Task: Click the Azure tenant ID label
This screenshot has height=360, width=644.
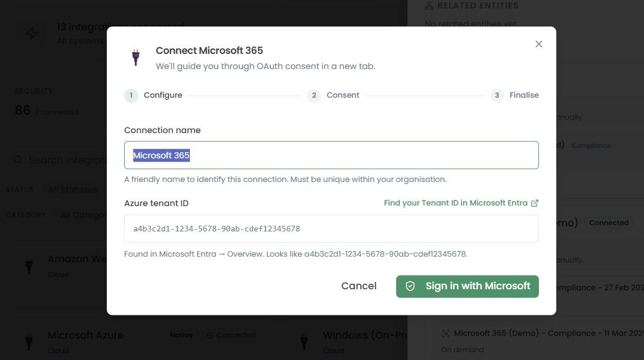Action: coord(156,203)
